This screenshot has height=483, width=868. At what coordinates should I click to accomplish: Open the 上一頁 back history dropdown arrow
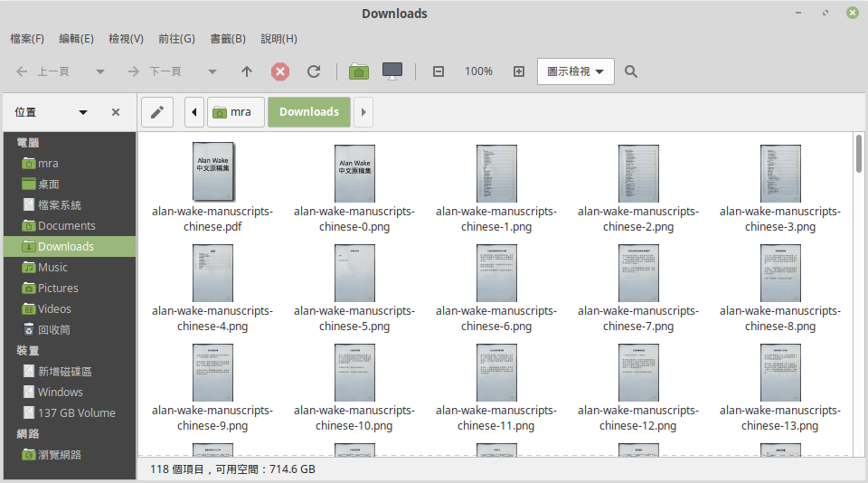(100, 71)
